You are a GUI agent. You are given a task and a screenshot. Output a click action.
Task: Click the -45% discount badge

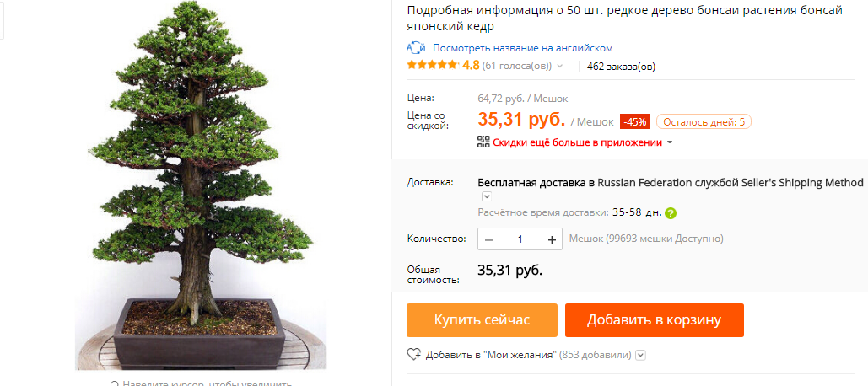pos(635,121)
